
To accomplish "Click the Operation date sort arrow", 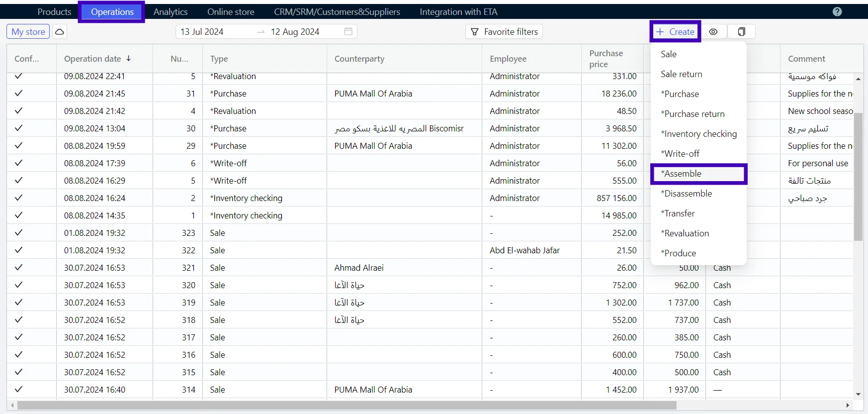I will [129, 58].
